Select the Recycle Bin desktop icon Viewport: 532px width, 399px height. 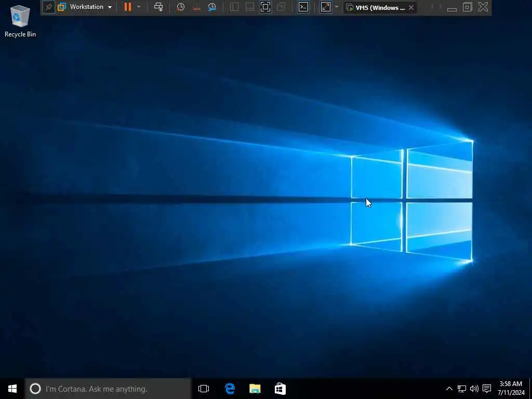click(x=20, y=20)
